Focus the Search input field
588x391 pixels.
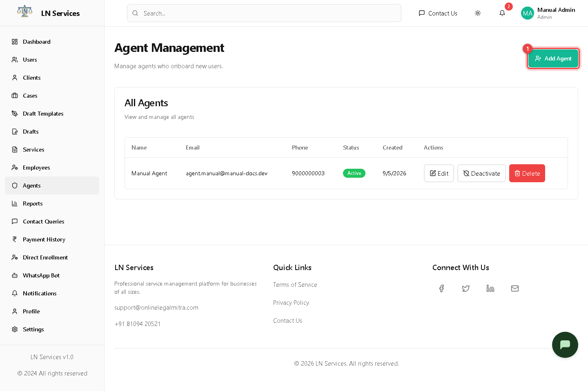coord(264,13)
